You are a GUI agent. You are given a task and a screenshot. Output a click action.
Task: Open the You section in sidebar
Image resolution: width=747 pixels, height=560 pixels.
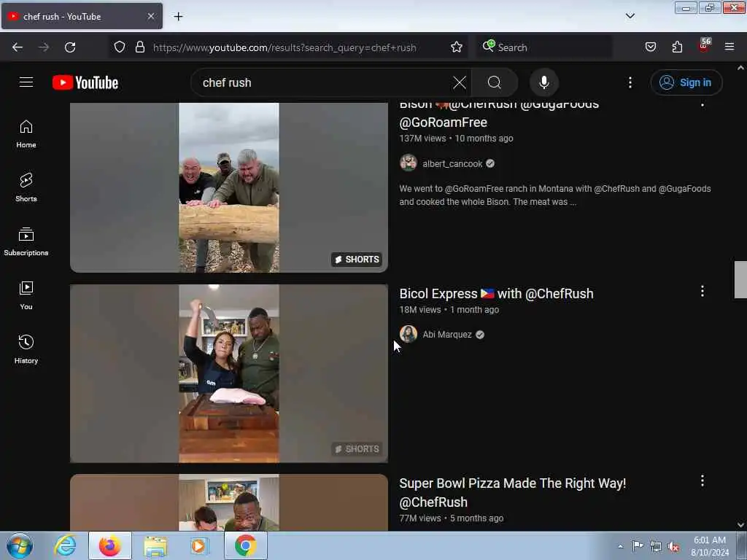[26, 295]
